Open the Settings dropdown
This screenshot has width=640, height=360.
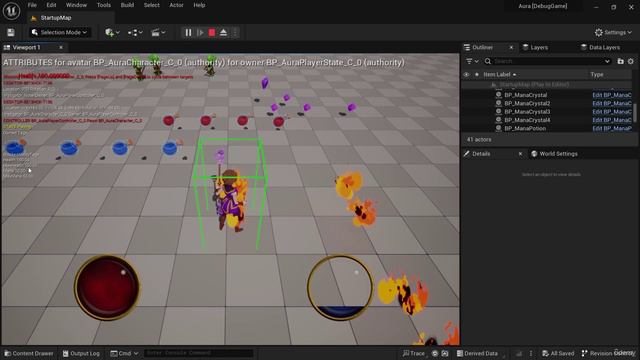coord(613,33)
